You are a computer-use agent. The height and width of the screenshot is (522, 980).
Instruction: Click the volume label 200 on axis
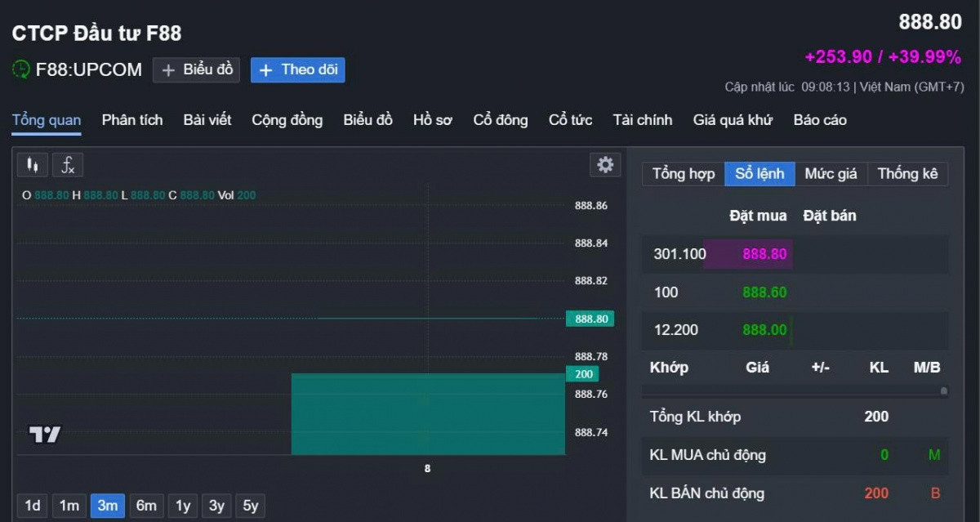(x=582, y=374)
